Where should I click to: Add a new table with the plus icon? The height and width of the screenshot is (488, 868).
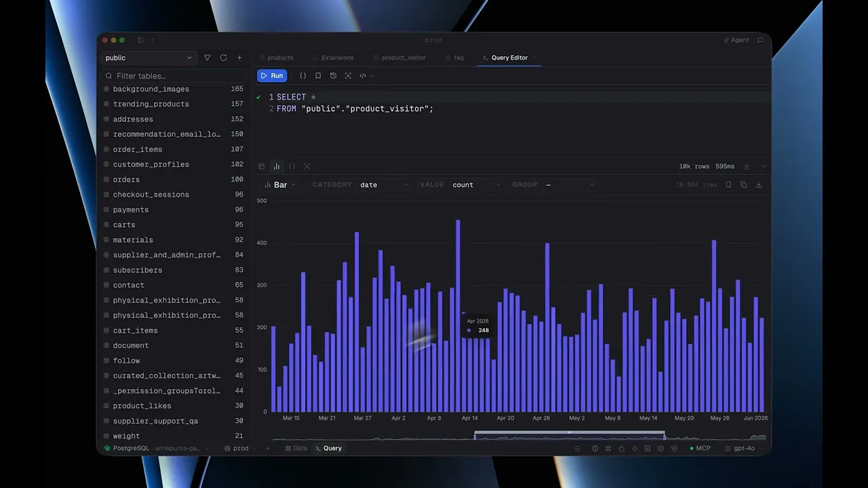(x=239, y=58)
